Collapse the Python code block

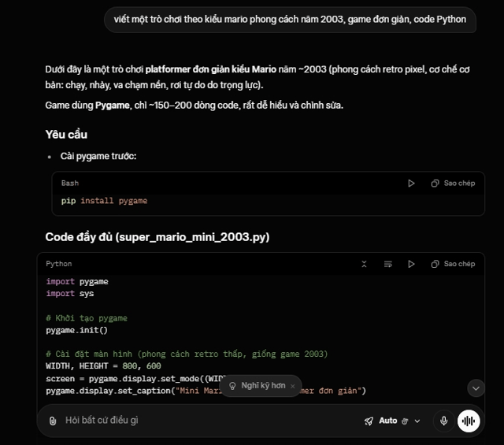click(364, 264)
